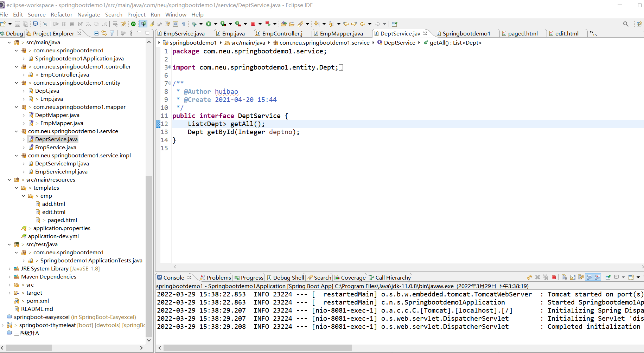
Task: Collapse the com.neu.springbootdemo1.mapper package
Action: [x=17, y=107]
